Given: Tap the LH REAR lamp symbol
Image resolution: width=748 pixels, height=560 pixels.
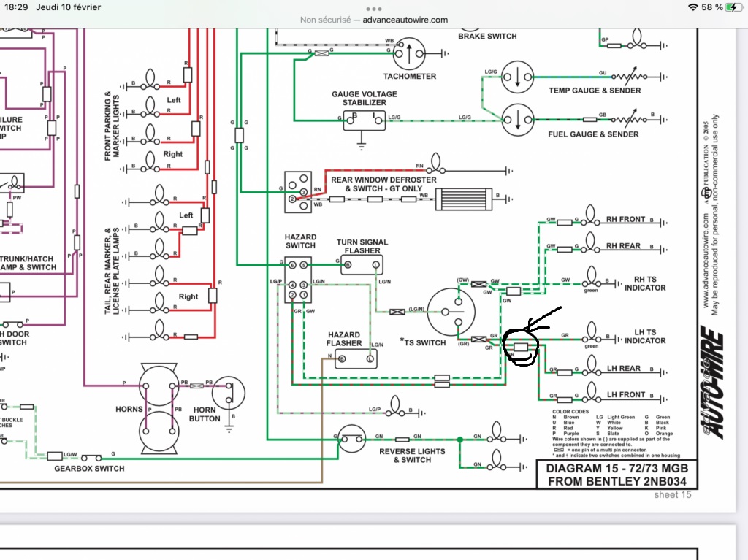Looking at the screenshot, I should coord(592,365).
